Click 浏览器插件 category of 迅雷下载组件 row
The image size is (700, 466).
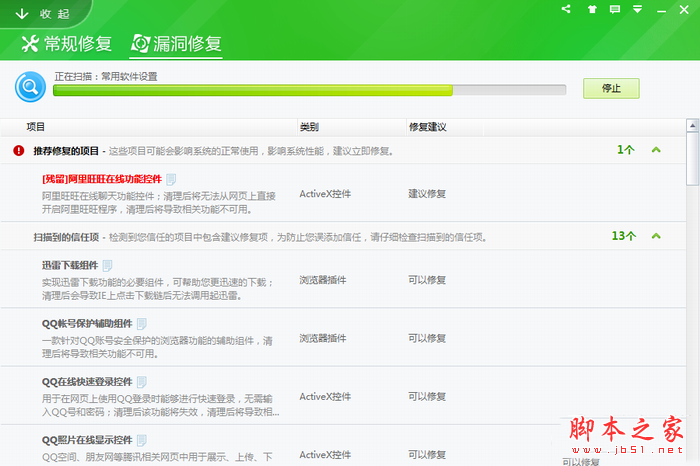pos(323,280)
